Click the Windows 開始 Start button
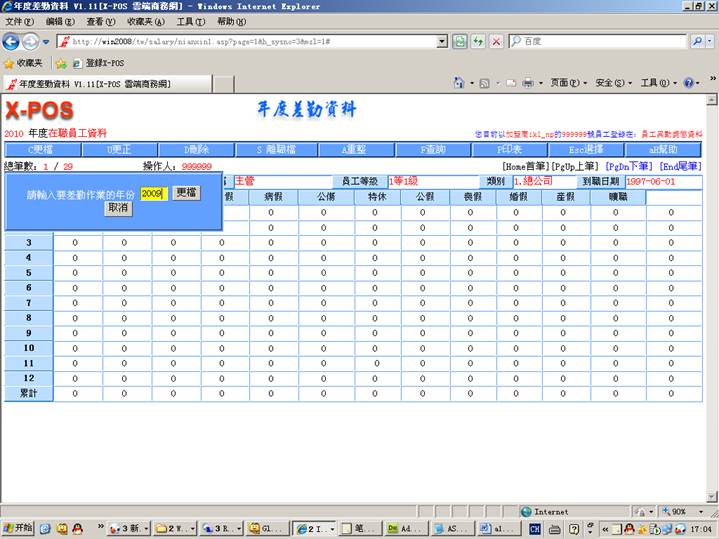 point(17,527)
